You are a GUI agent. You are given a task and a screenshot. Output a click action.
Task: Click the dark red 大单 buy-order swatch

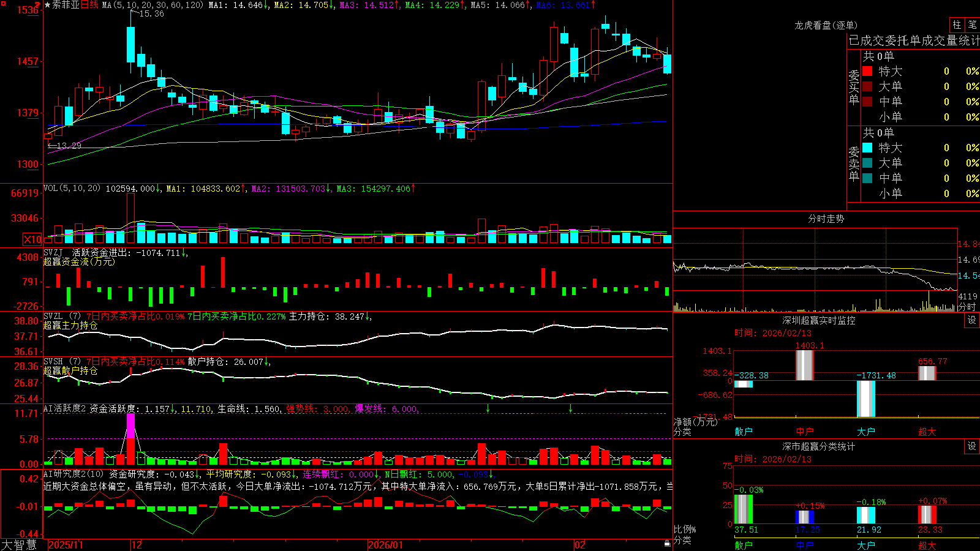coord(867,86)
